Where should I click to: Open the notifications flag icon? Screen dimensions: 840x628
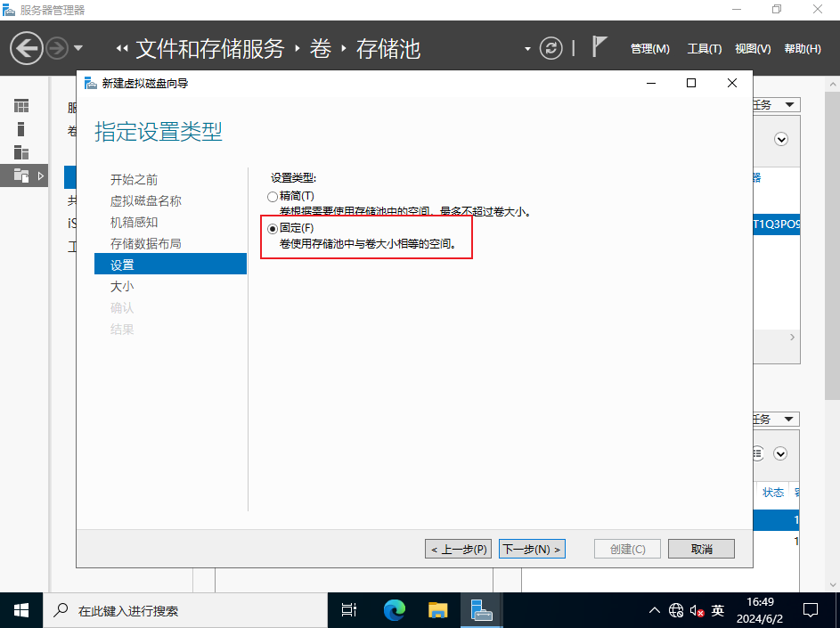599,47
